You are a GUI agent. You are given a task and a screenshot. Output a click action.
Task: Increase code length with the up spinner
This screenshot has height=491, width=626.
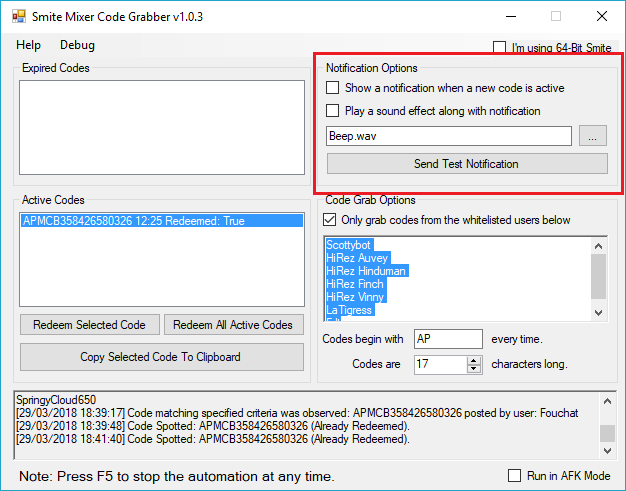(x=474, y=360)
